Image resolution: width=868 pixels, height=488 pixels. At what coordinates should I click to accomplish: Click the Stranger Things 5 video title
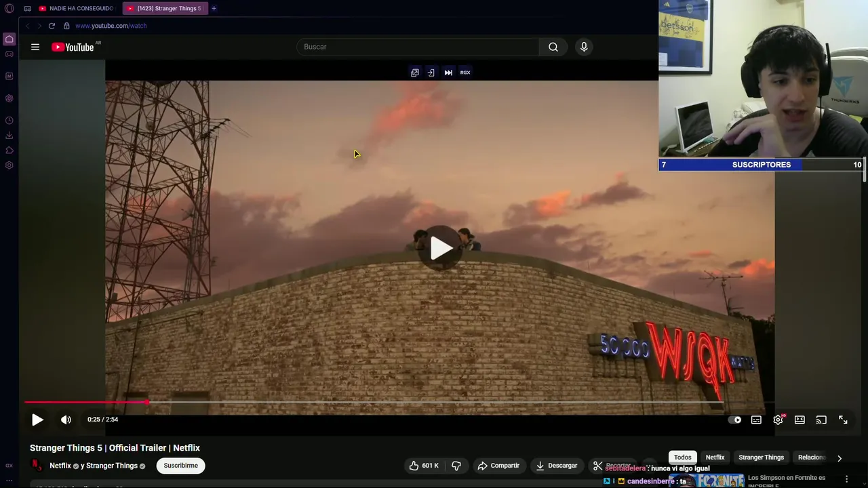pos(115,448)
